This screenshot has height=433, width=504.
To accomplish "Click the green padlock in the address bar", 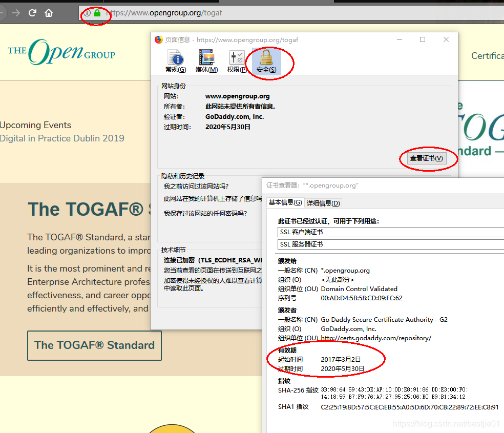I will (x=96, y=13).
